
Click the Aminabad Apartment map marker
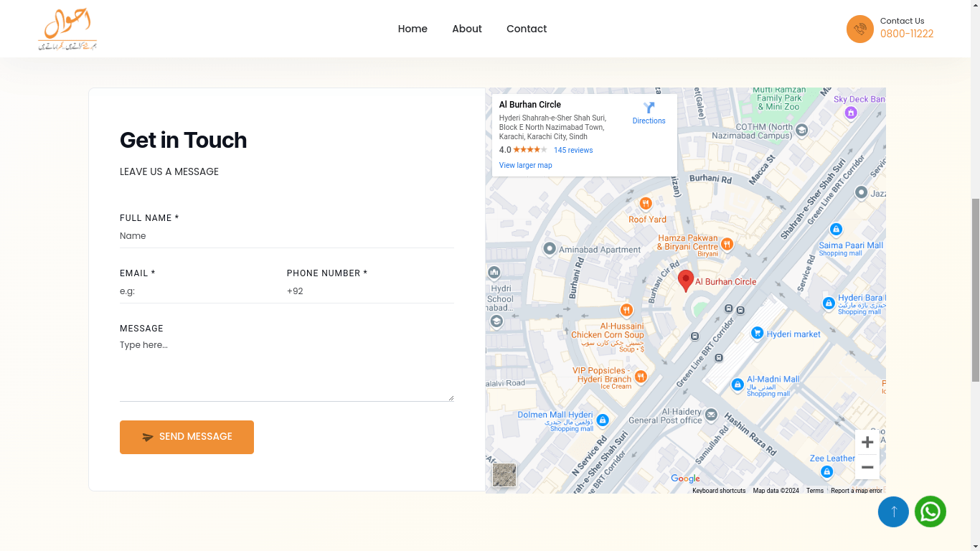[x=550, y=249]
